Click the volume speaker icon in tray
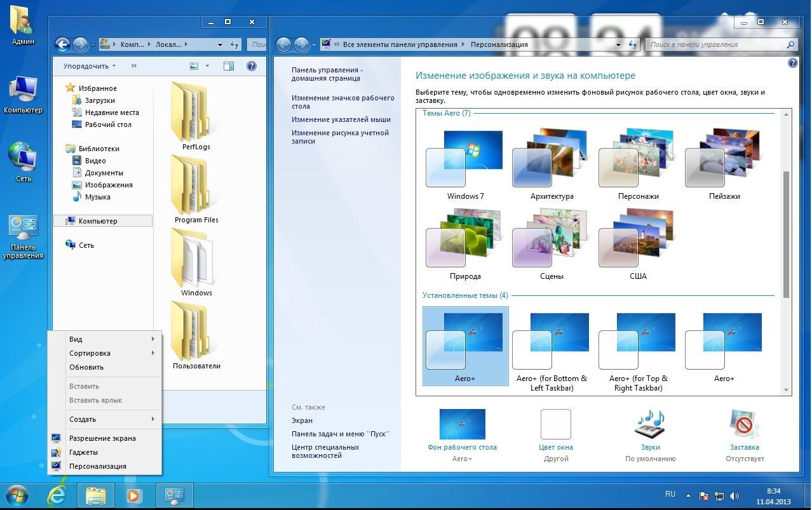This screenshot has width=812, height=510. coord(734,495)
